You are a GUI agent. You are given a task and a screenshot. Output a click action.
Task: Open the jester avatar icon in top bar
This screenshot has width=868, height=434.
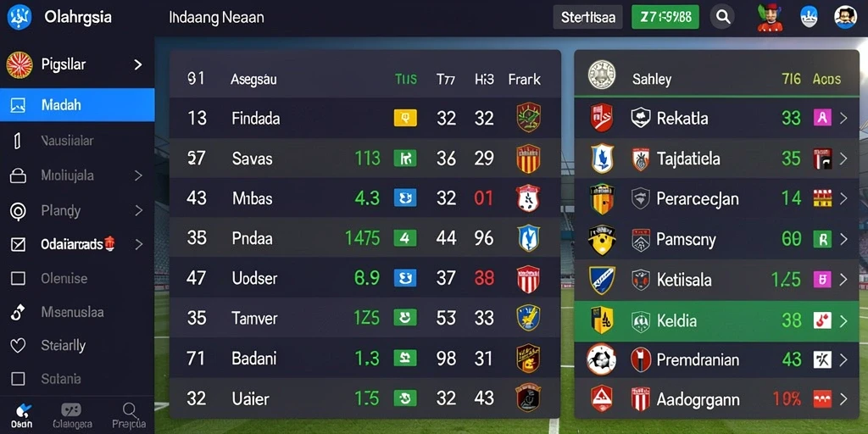tap(770, 17)
